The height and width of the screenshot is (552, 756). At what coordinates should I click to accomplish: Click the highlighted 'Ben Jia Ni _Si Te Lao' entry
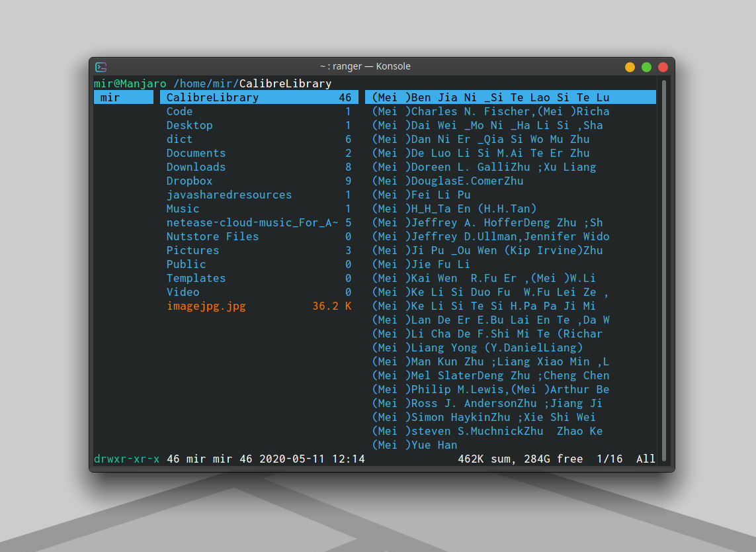tap(511, 97)
